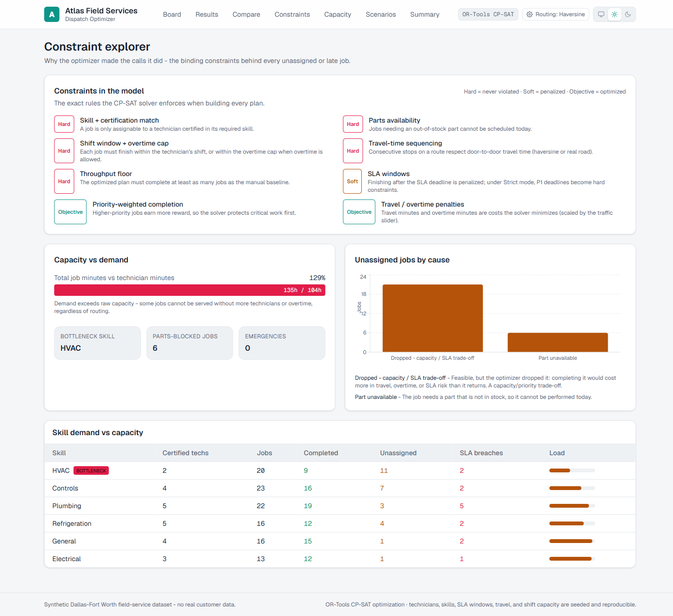Screen dimensions: 673x616
Task: Click the Plumbing row load bar
Action: (x=572, y=506)
